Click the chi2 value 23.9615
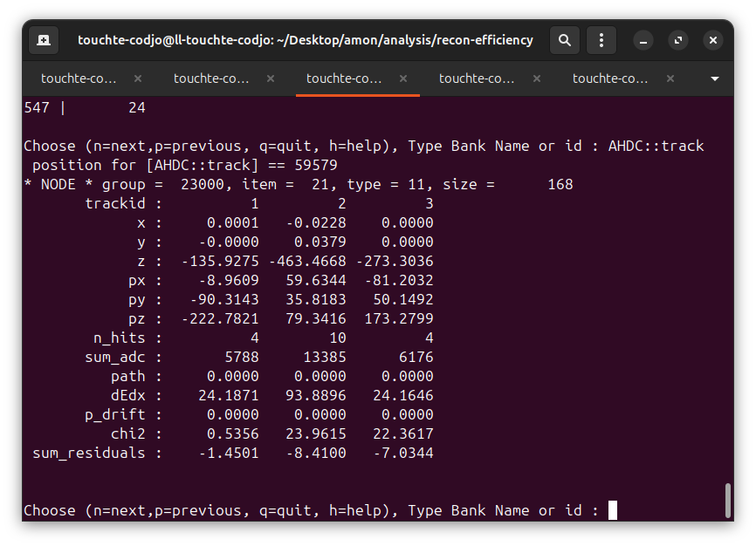Viewport: 756px width, 546px height. click(316, 434)
